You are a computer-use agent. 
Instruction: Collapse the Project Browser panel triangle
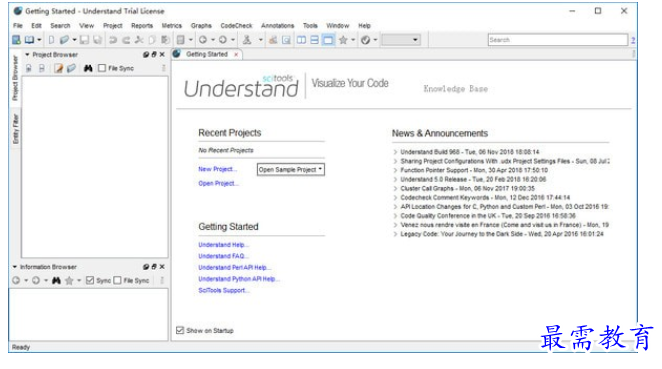[27, 54]
